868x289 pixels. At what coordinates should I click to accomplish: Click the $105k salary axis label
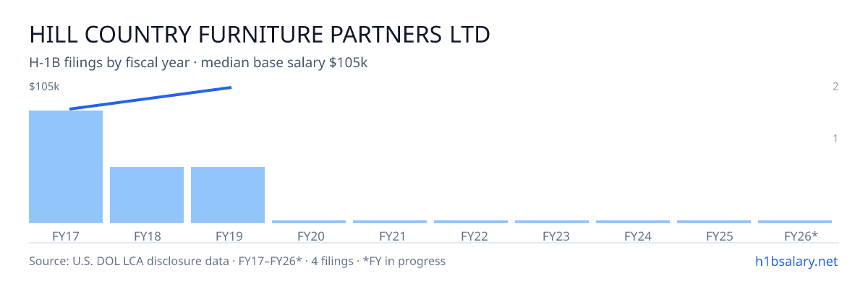click(x=44, y=87)
